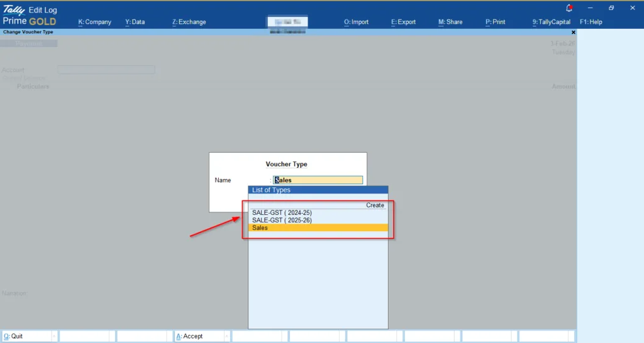The height and width of the screenshot is (343, 644).
Task: Select SALE-GST ( 2024-25) from the list
Action: pyautogui.click(x=282, y=212)
